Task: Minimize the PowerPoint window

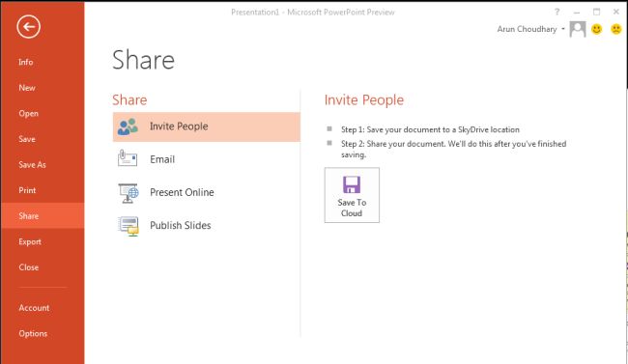Action: click(577, 12)
